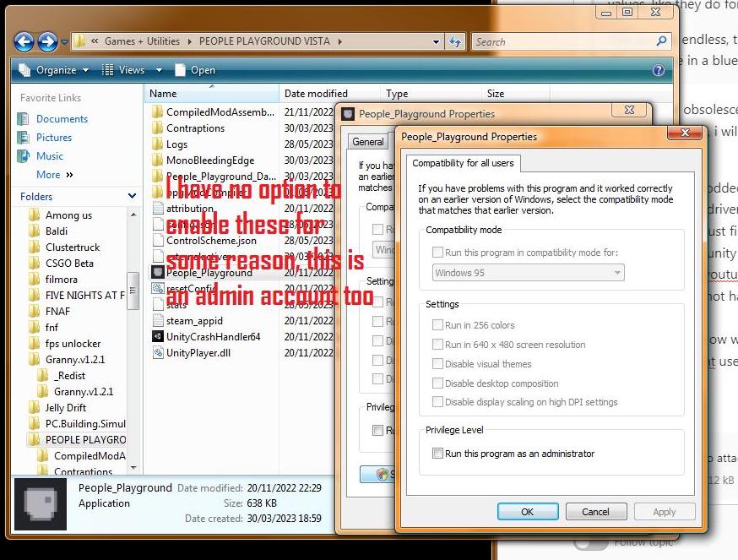Screen dimensions: 738x560
Task: Click the shield button in the back Properties window
Action: tap(377, 475)
